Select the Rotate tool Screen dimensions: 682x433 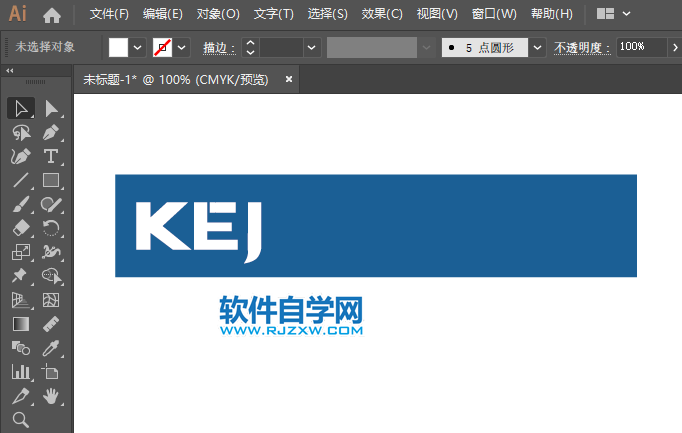click(x=51, y=228)
